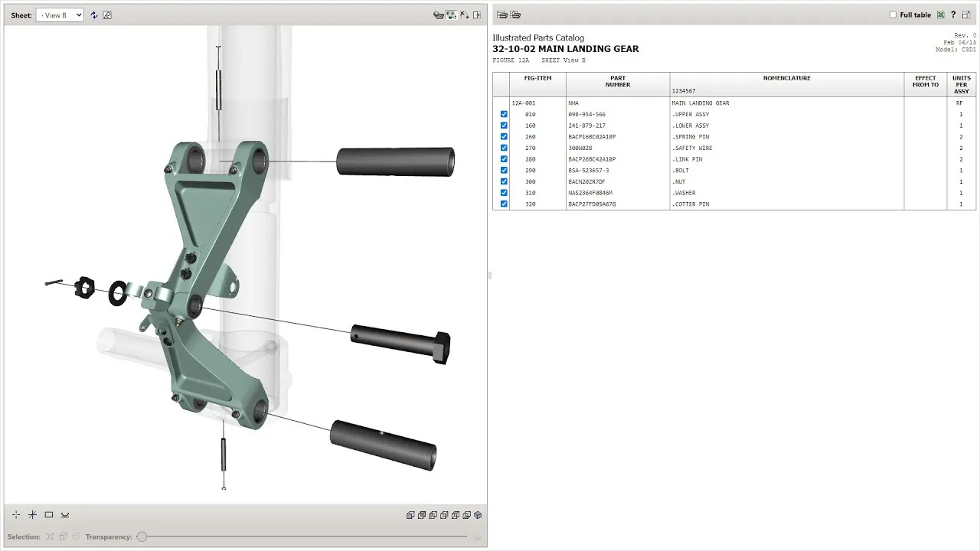980x551 pixels.
Task: Adjust the Transparency slider handle
Action: pyautogui.click(x=142, y=536)
